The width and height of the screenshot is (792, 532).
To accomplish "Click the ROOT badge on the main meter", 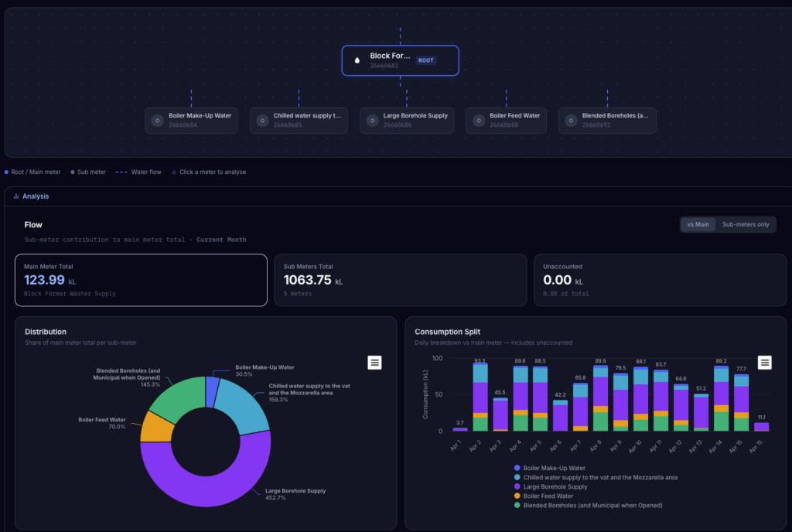I will tap(426, 60).
